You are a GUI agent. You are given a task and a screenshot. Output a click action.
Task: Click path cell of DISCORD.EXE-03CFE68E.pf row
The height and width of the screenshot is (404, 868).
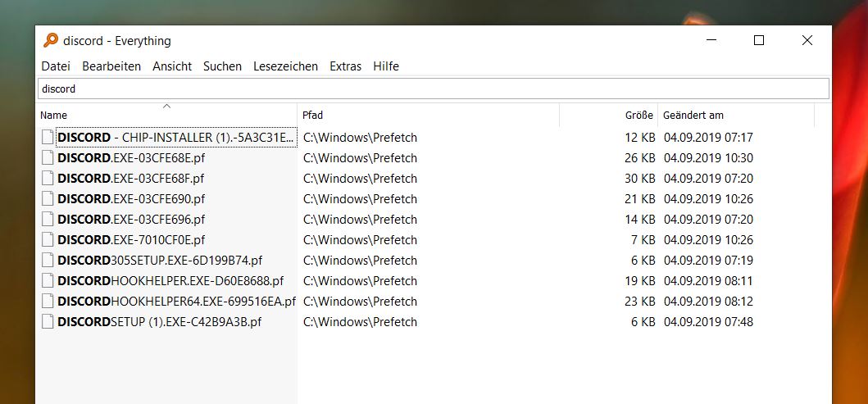point(360,157)
